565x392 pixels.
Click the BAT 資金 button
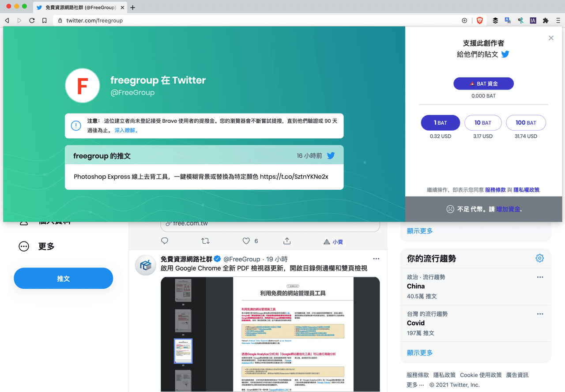point(483,83)
